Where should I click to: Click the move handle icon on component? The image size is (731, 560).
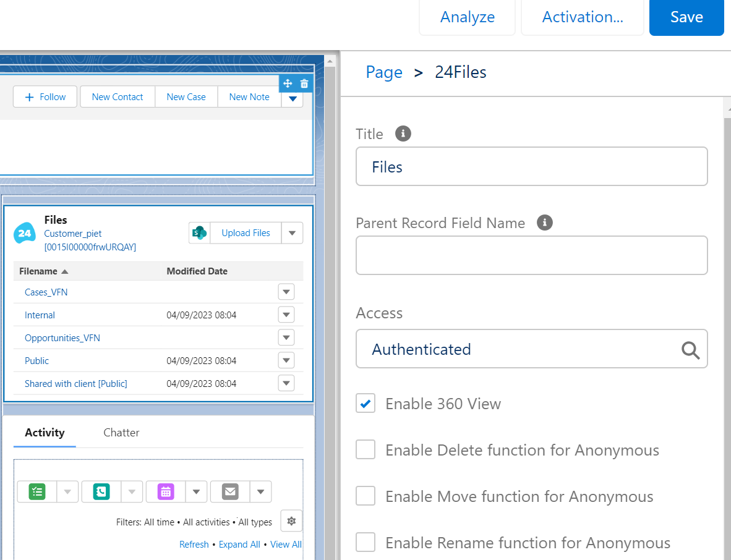pos(288,83)
